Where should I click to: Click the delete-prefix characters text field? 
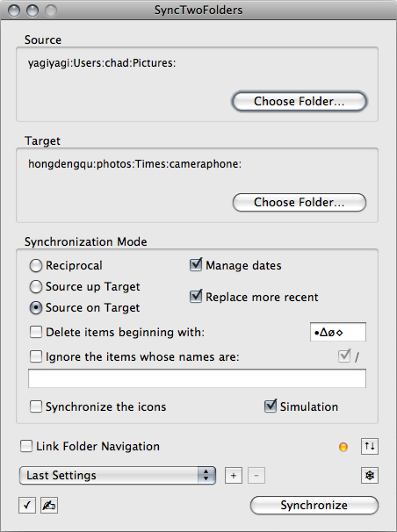pyautogui.click(x=338, y=332)
